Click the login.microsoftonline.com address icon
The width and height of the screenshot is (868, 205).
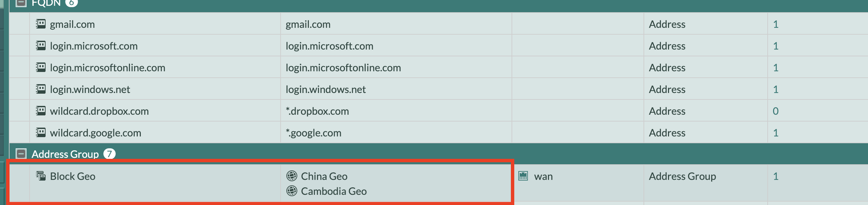point(41,68)
